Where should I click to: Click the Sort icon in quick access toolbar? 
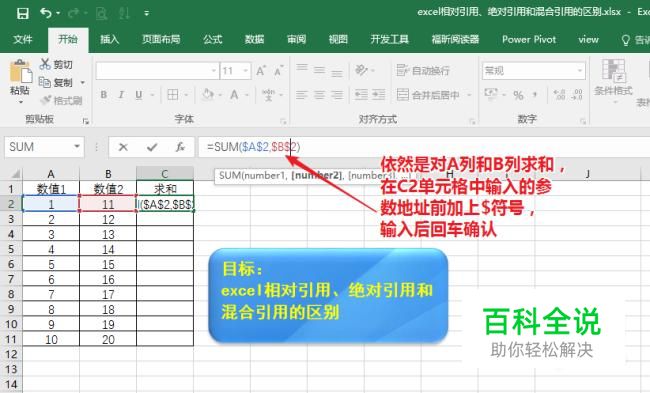(124, 14)
